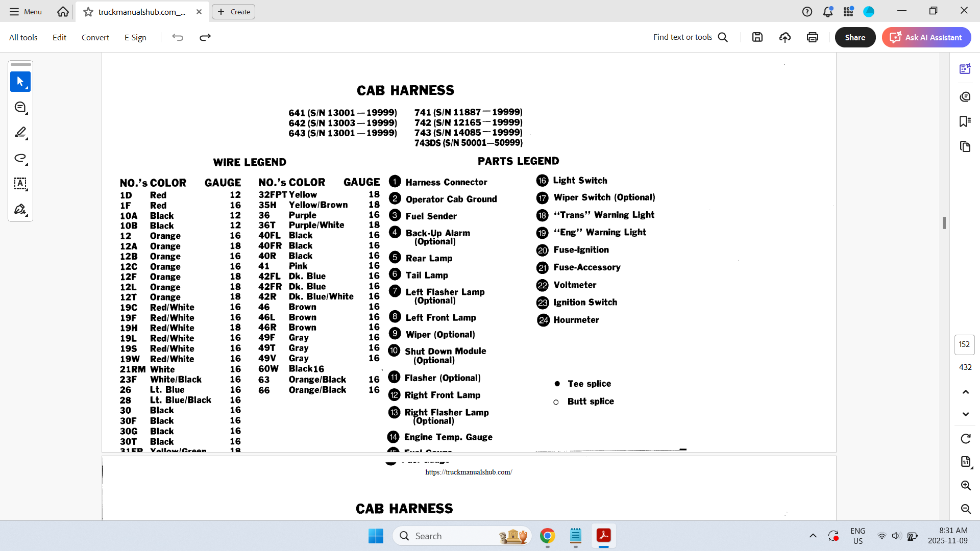Open the clock showing 8:31 AM
The height and width of the screenshot is (551, 980).
point(948,536)
